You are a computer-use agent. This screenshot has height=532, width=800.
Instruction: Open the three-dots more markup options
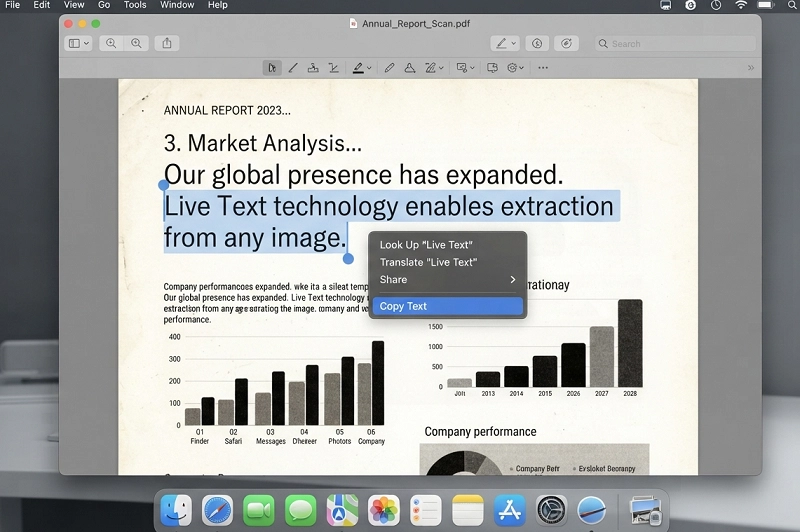pyautogui.click(x=543, y=68)
